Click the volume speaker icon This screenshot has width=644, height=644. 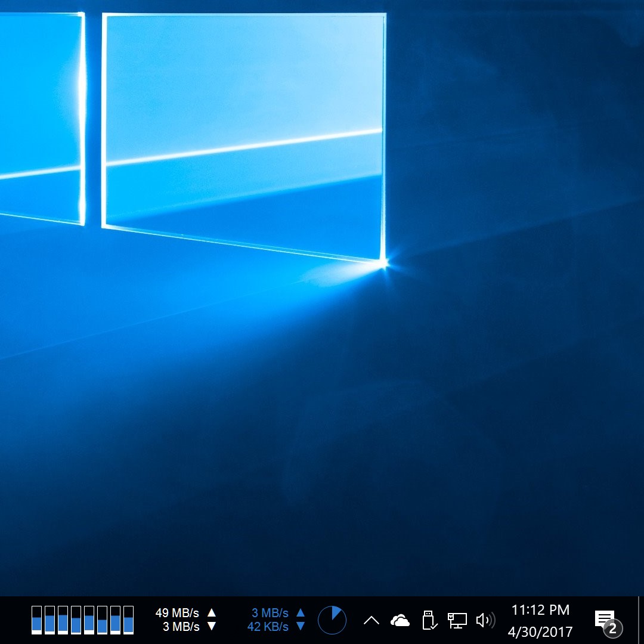point(485,620)
